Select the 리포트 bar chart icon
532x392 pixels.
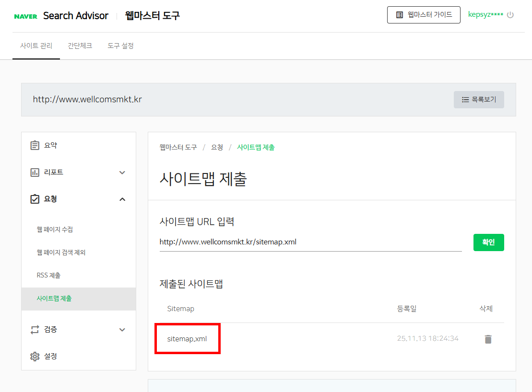(35, 172)
